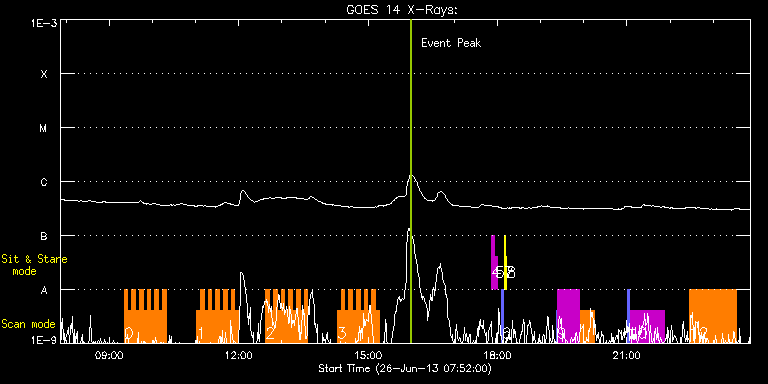The width and height of the screenshot is (768, 384).
Task: Select the large orange block near 23:00
Action: [x=713, y=316]
